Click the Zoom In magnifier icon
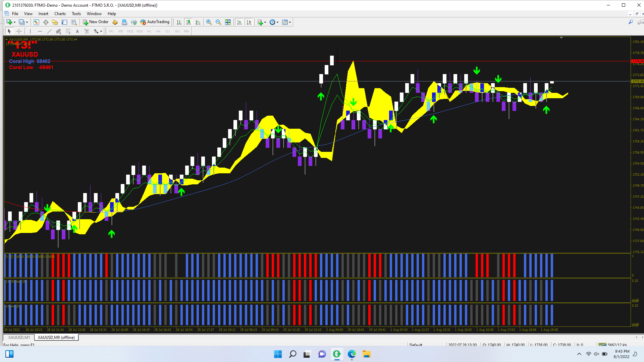Viewport: 644px width, 362px height. pyautogui.click(x=209, y=22)
